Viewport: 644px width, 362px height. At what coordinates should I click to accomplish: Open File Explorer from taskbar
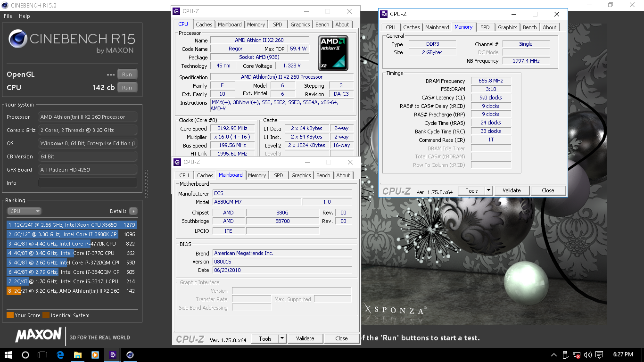click(78, 355)
